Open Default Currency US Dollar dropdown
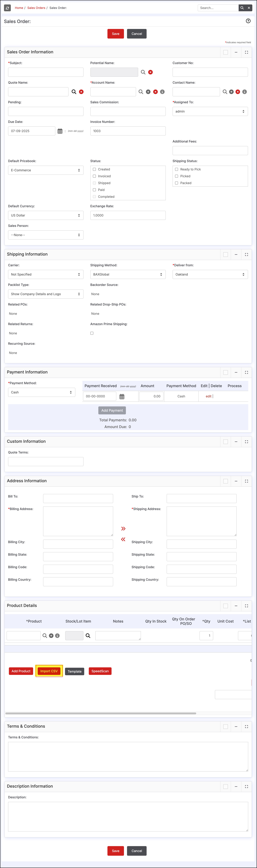This screenshot has width=257, height=868. pos(46,215)
